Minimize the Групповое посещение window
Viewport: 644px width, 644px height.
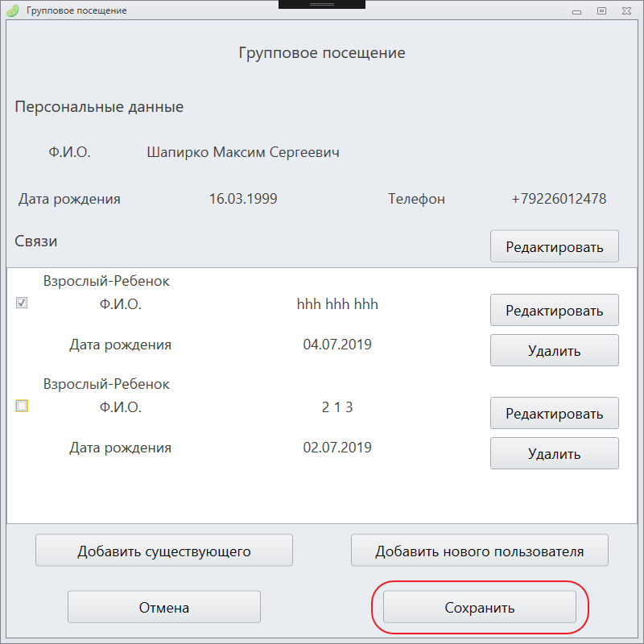coord(576,11)
